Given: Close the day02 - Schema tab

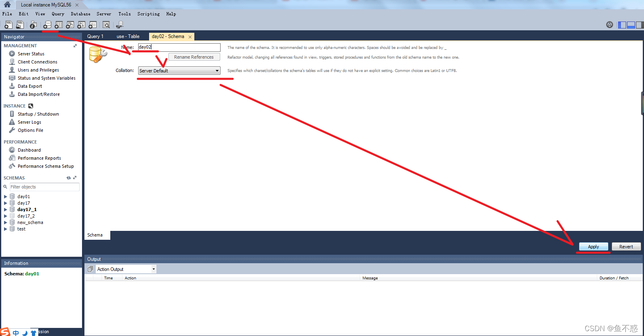Looking at the screenshot, I should point(190,37).
